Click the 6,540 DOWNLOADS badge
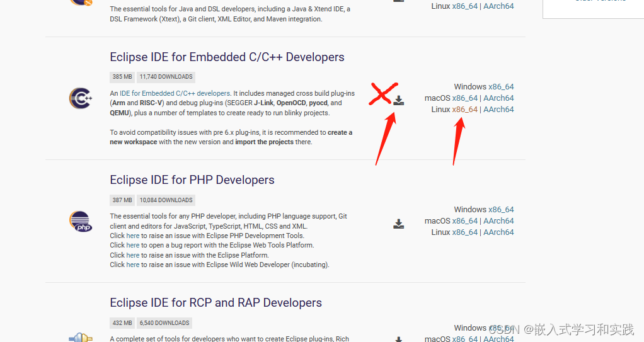The height and width of the screenshot is (342, 644). [164, 323]
